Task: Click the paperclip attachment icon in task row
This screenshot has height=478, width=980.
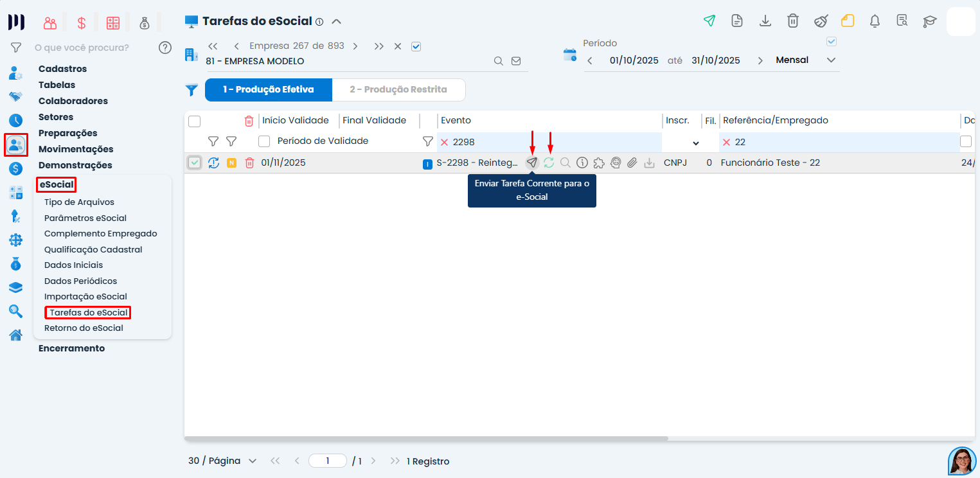Action: coord(632,163)
